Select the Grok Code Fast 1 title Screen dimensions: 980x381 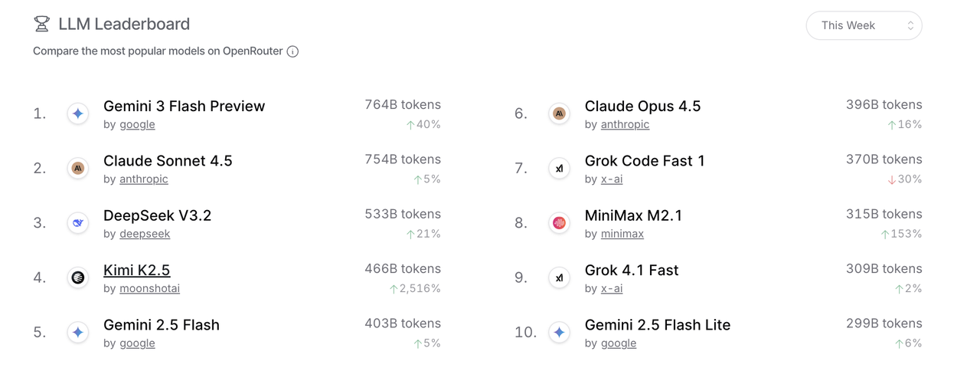pyautogui.click(x=645, y=160)
